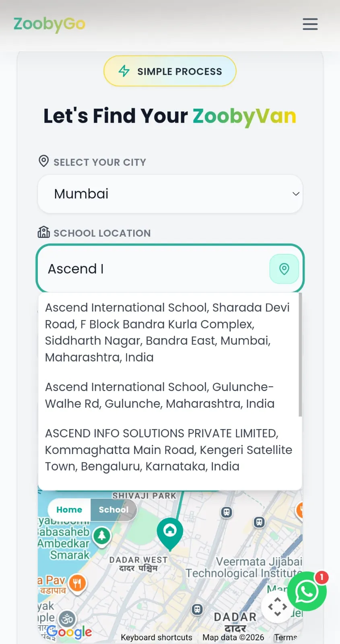Click Keyboard shortcuts on the map

157,637
